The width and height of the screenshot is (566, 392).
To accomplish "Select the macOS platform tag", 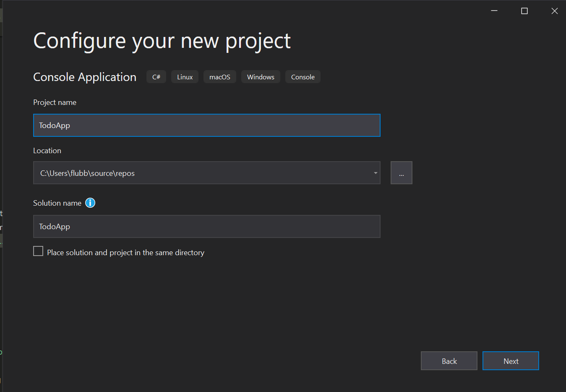I will click(219, 77).
